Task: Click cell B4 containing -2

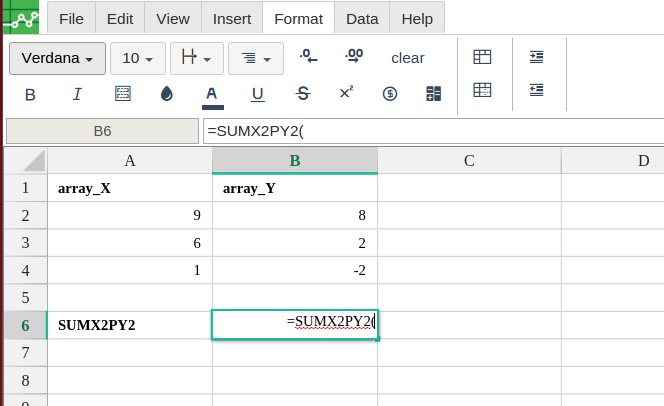Action: click(x=295, y=271)
